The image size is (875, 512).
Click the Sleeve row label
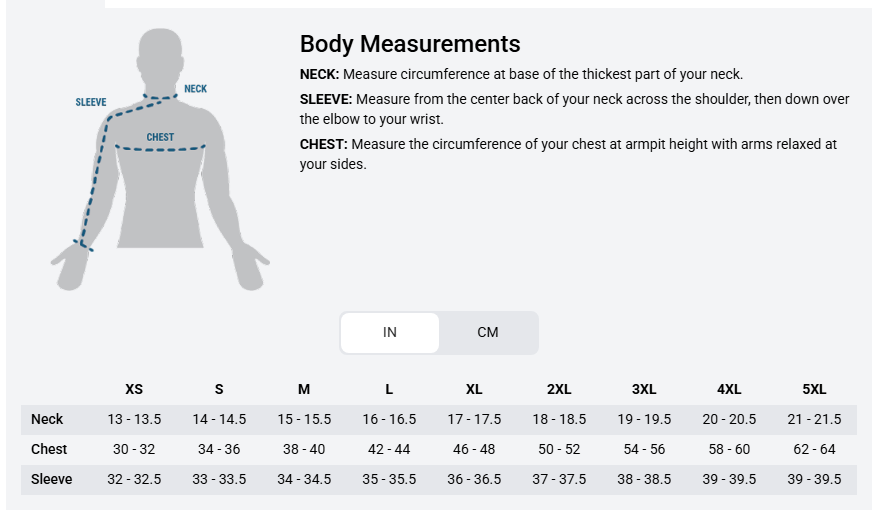pos(51,479)
